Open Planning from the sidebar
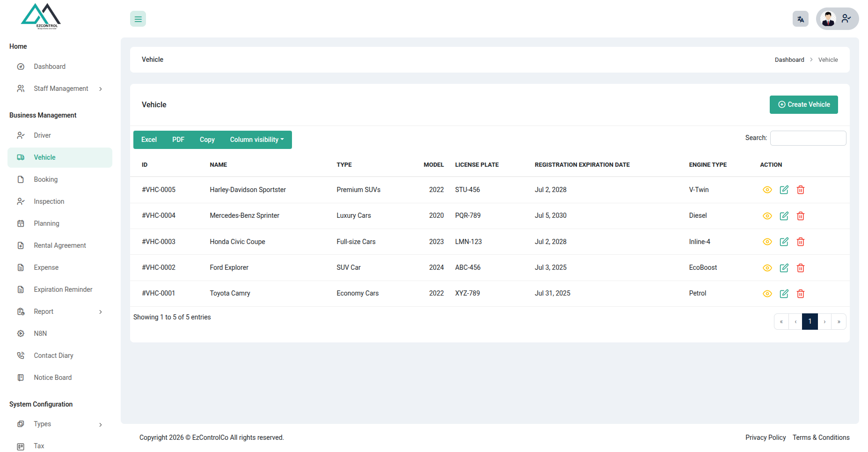868x452 pixels. tap(60, 223)
